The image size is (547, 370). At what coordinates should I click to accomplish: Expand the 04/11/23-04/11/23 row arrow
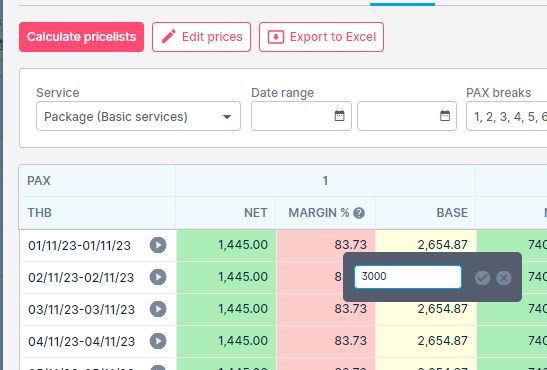pos(158,341)
